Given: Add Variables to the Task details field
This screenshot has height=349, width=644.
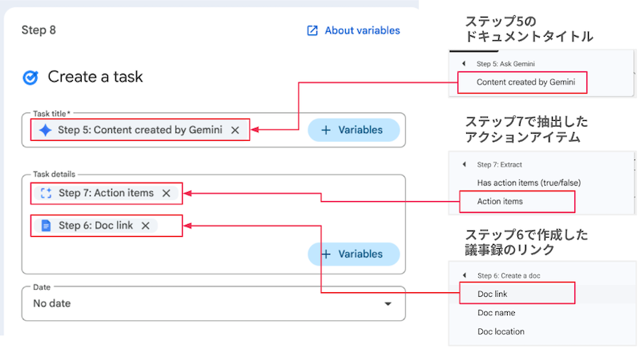Looking at the screenshot, I should pyautogui.click(x=353, y=255).
